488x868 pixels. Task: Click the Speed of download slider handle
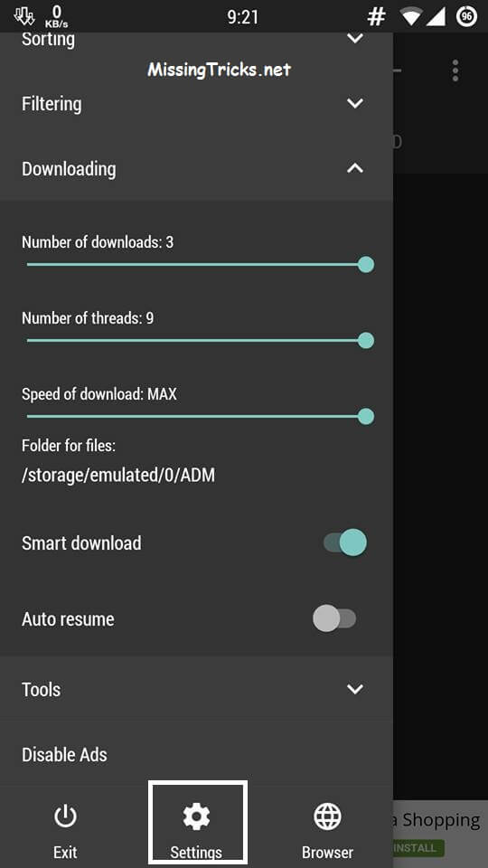366,416
